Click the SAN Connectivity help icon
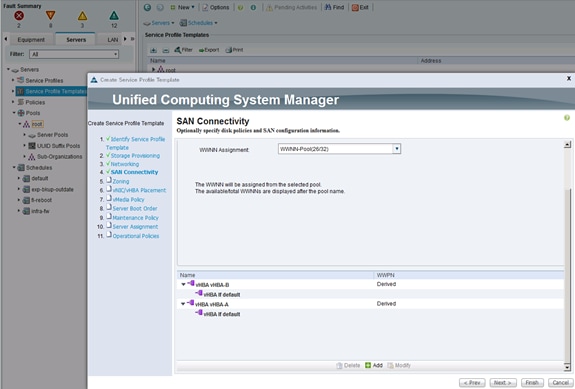The width and height of the screenshot is (575, 389). [x=567, y=118]
